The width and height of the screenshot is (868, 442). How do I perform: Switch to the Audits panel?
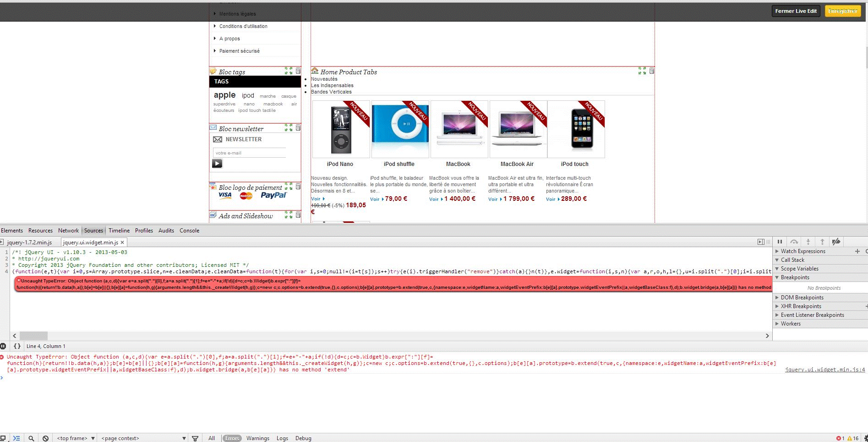point(166,231)
